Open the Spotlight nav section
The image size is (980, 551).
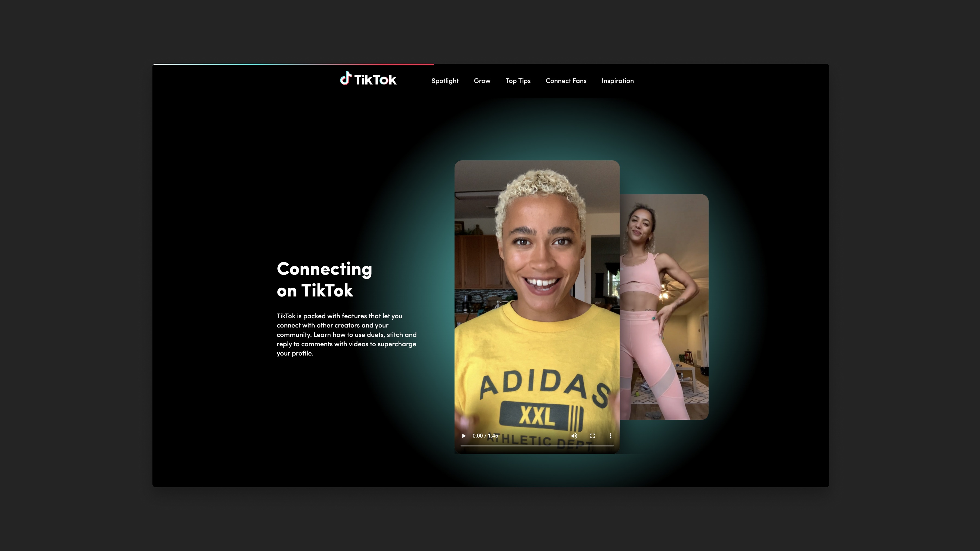[x=445, y=81]
